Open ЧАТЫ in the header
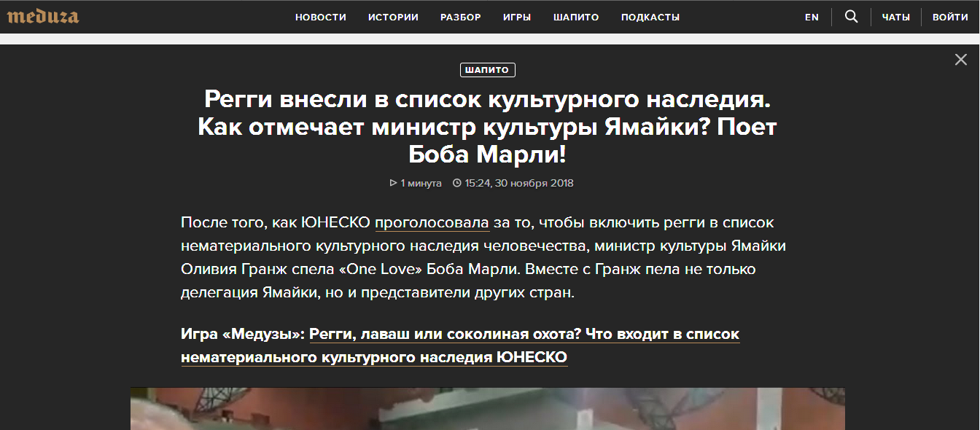Image resolution: width=980 pixels, height=430 pixels. click(895, 17)
